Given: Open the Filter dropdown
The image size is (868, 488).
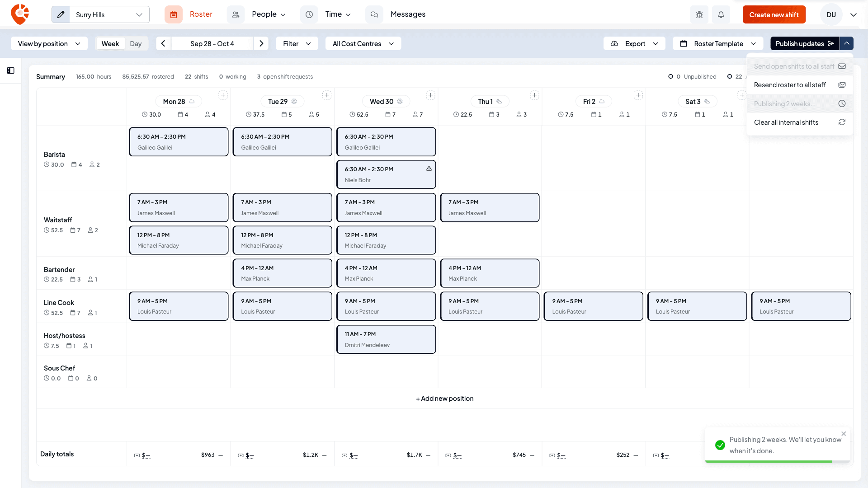Looking at the screenshot, I should pyautogui.click(x=297, y=43).
